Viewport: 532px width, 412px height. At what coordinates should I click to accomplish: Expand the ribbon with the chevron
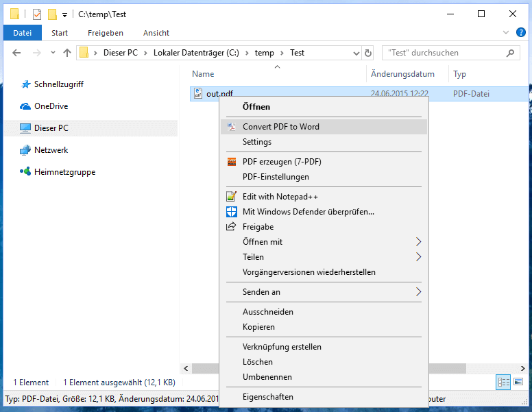click(x=506, y=33)
